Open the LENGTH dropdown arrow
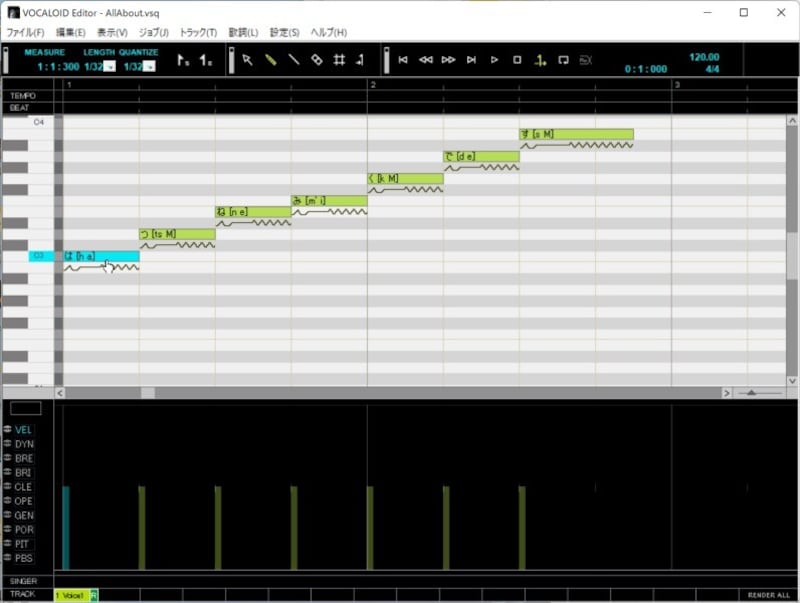The width and height of the screenshot is (800, 603). coord(110,67)
